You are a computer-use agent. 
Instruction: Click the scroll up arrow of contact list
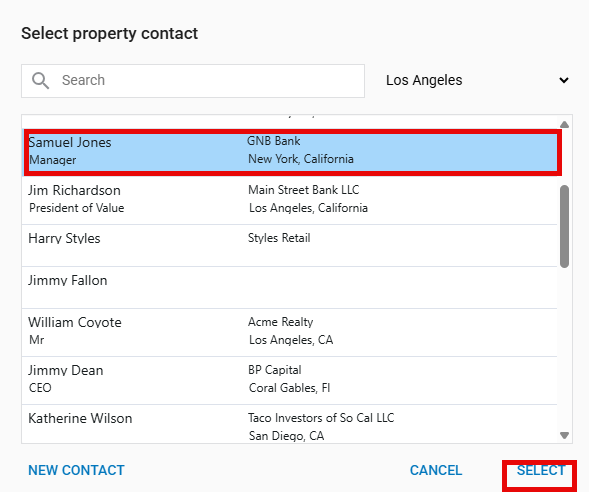(564, 125)
